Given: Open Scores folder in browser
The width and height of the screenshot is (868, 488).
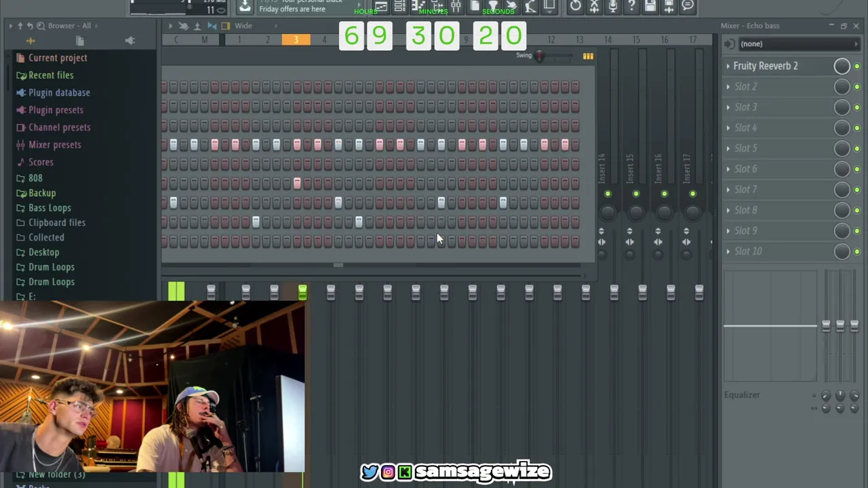Looking at the screenshot, I should (x=41, y=162).
